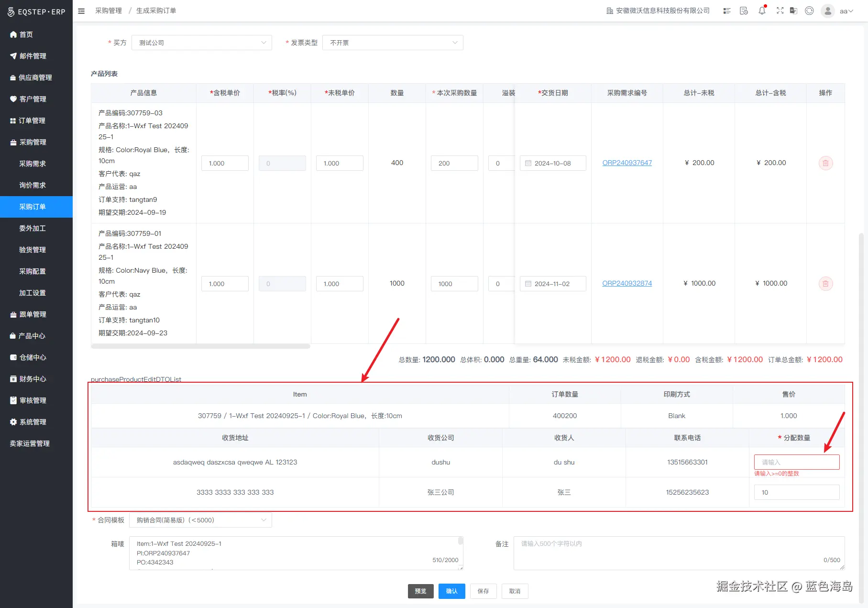The width and height of the screenshot is (868, 608).
Task: Click company building icon in header
Action: tap(610, 11)
